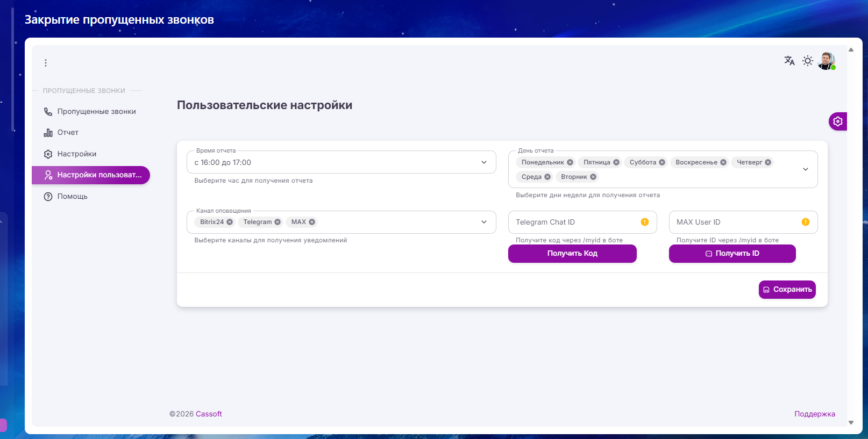The width and height of the screenshot is (868, 439).
Task: Open the user avatar profile menu
Action: coord(826,61)
